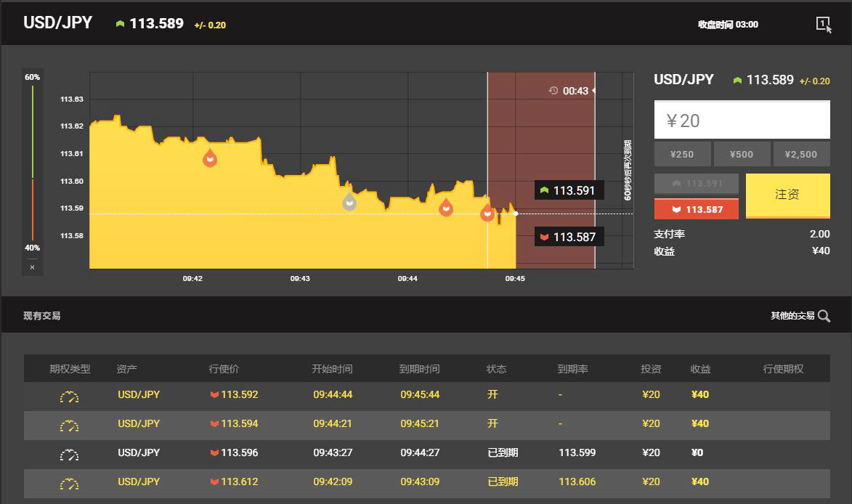Click the yellow 注资 invest button
Screen dimensions: 852x504
click(x=788, y=195)
